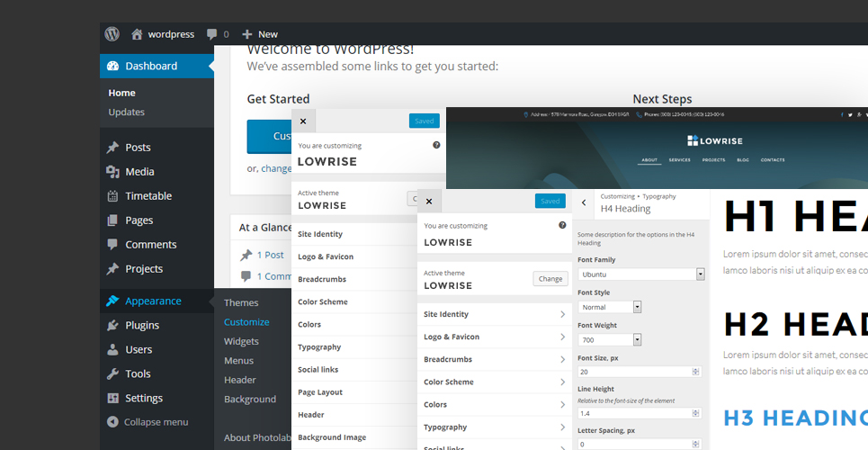The height and width of the screenshot is (450, 868).
Task: Click help icon in front customizer panel
Action: pos(562,225)
